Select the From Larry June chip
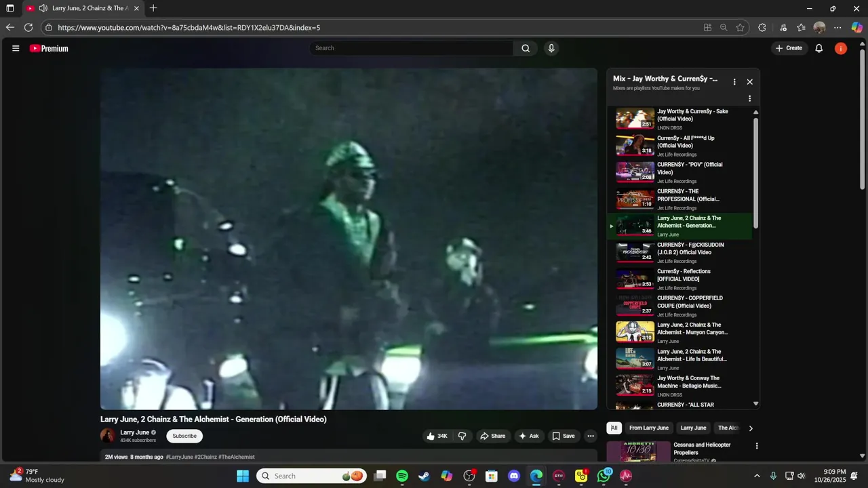Image resolution: width=868 pixels, height=488 pixels. [649, 428]
